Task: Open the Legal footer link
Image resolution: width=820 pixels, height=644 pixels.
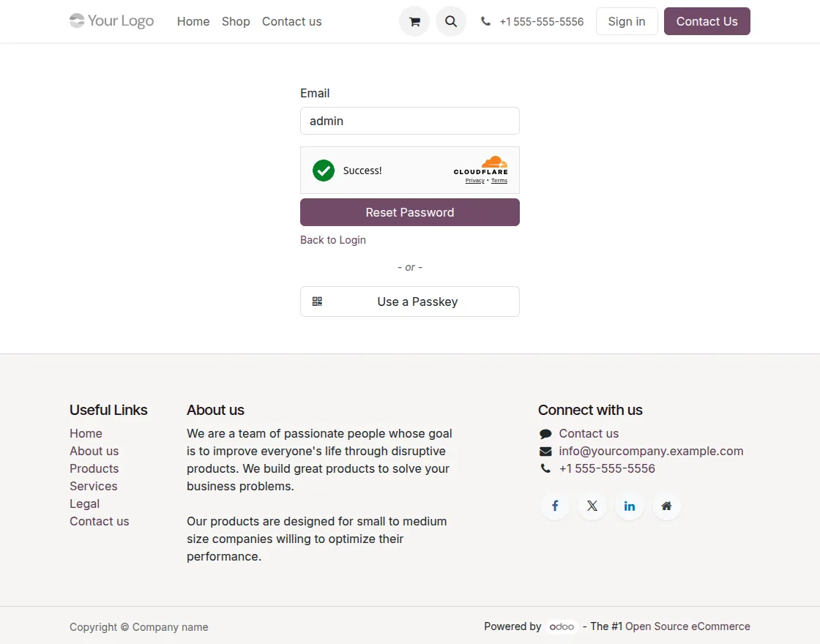Action: 85,503
